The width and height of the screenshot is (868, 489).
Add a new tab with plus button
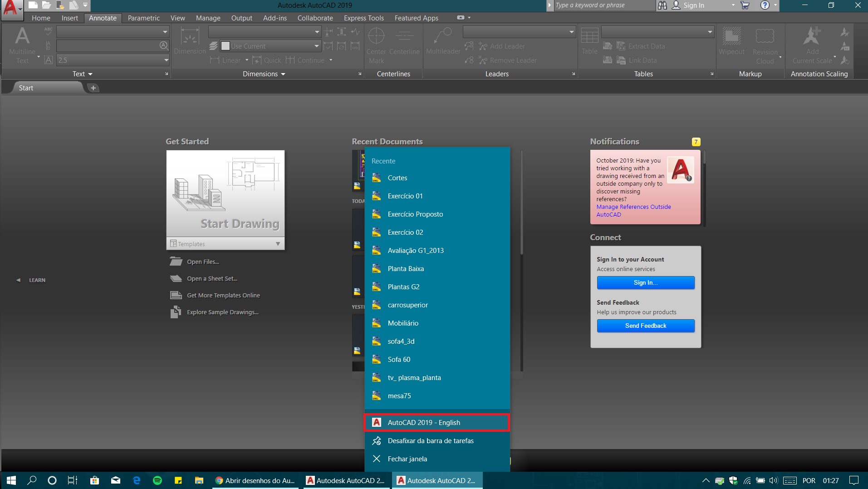click(93, 88)
